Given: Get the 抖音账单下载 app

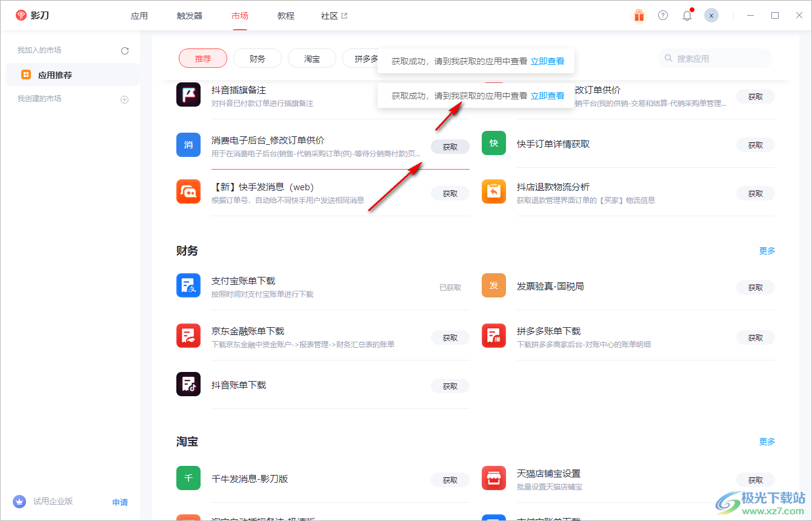Looking at the screenshot, I should (x=450, y=386).
